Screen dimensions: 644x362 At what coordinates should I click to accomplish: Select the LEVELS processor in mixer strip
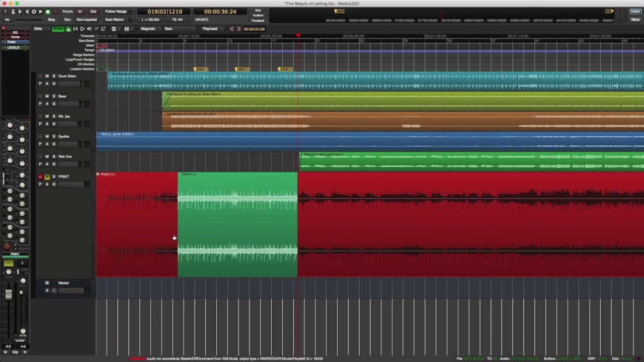(x=15, y=47)
